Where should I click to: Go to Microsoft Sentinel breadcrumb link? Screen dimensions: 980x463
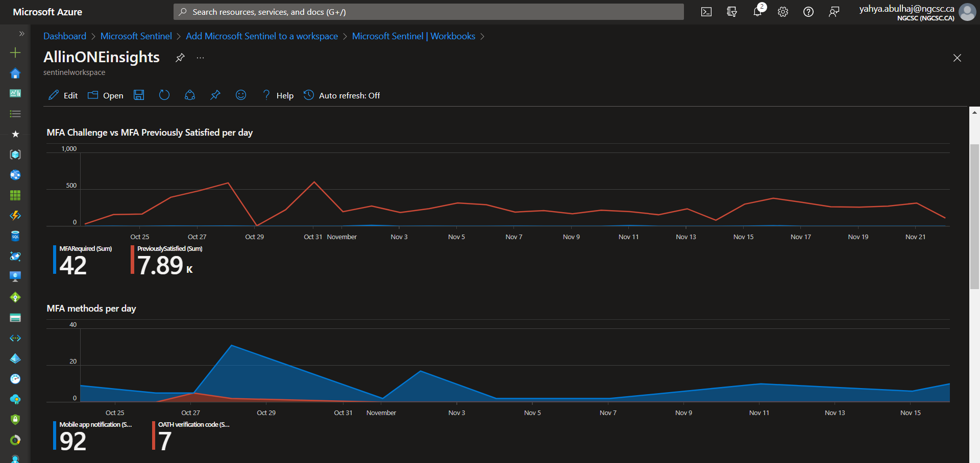pyautogui.click(x=136, y=36)
